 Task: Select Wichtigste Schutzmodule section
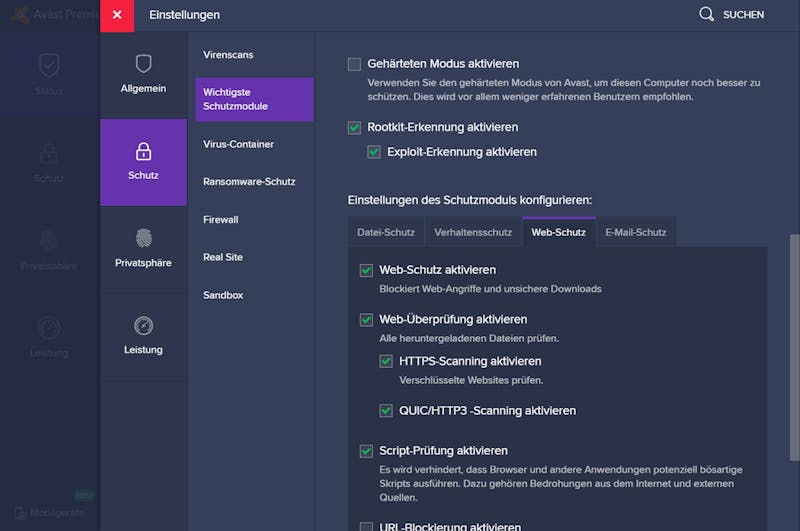click(255, 99)
